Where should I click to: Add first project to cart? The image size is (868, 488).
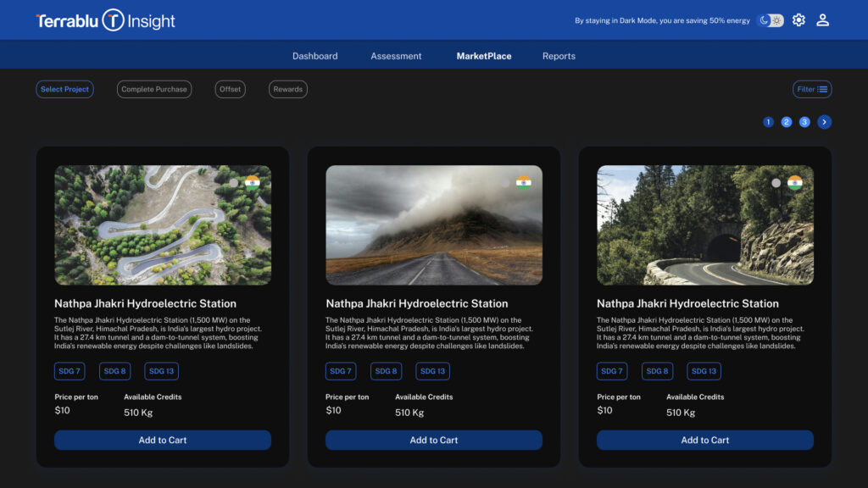(163, 440)
